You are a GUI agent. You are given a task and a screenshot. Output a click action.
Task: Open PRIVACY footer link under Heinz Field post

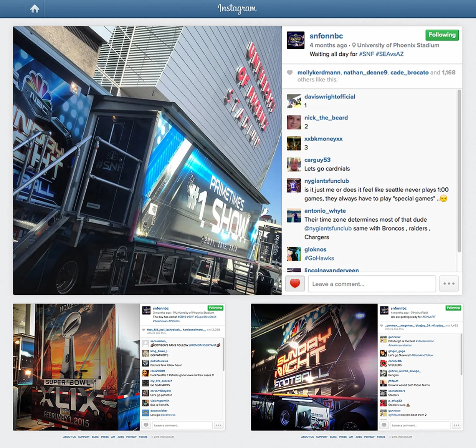369,437
